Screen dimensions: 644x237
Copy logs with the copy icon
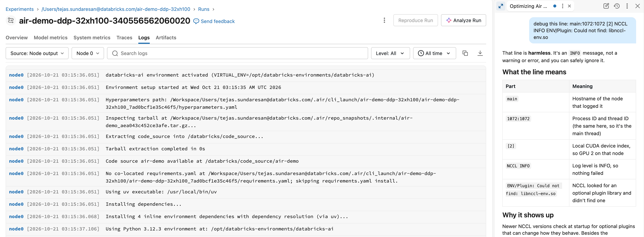pos(465,53)
